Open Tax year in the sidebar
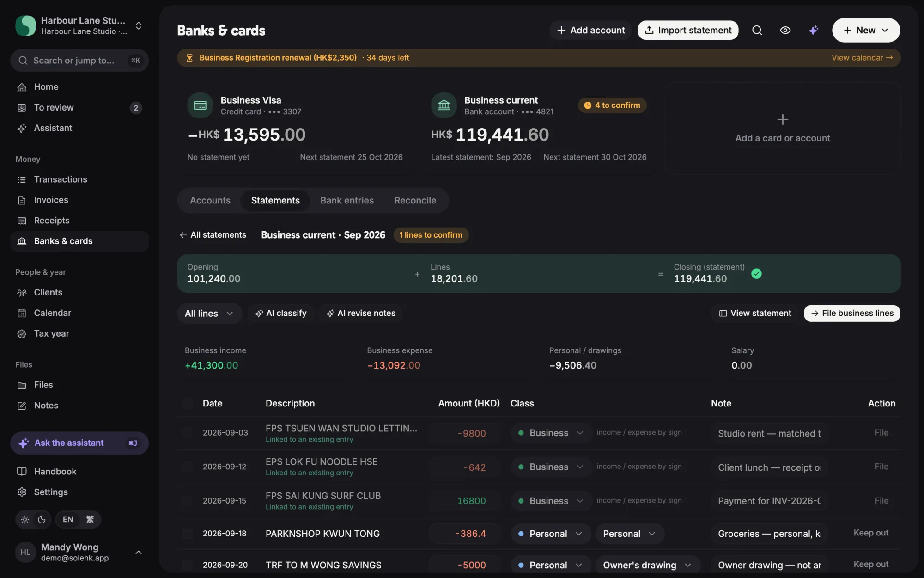This screenshot has width=924, height=578. tap(79, 334)
